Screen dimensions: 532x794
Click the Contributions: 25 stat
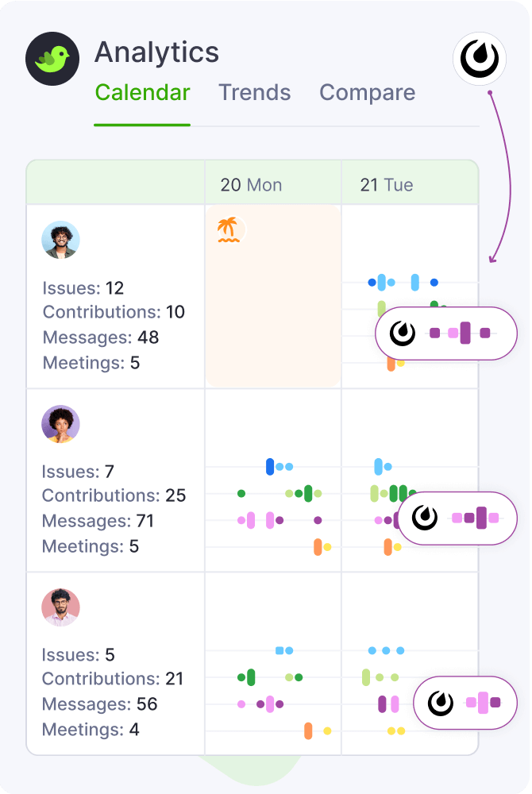pos(114,496)
